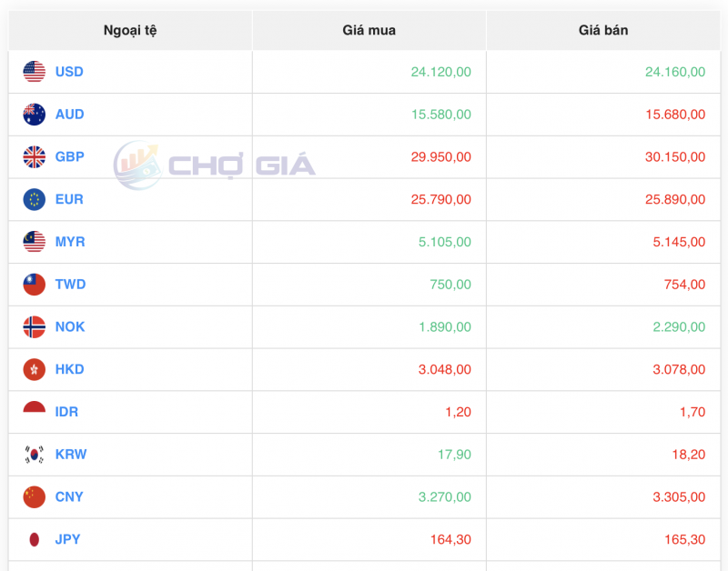The width and height of the screenshot is (728, 571).
Task: Click the Giá mua column header
Action: click(369, 30)
